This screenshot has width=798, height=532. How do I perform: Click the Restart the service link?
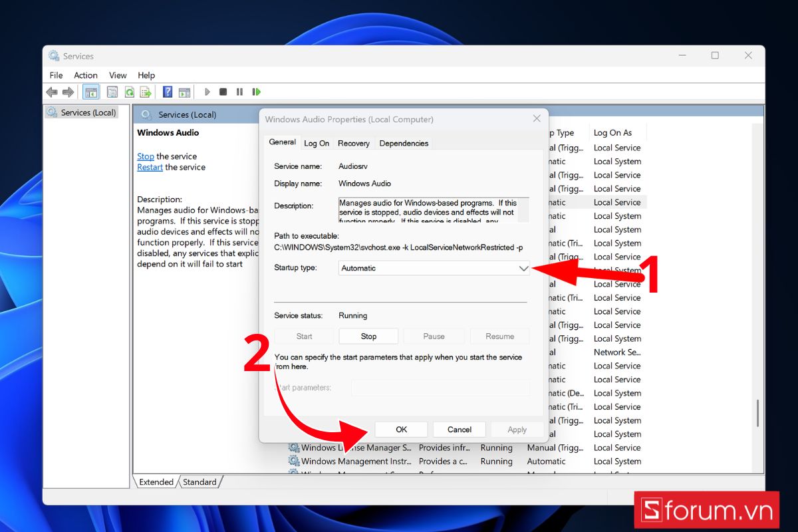(150, 167)
